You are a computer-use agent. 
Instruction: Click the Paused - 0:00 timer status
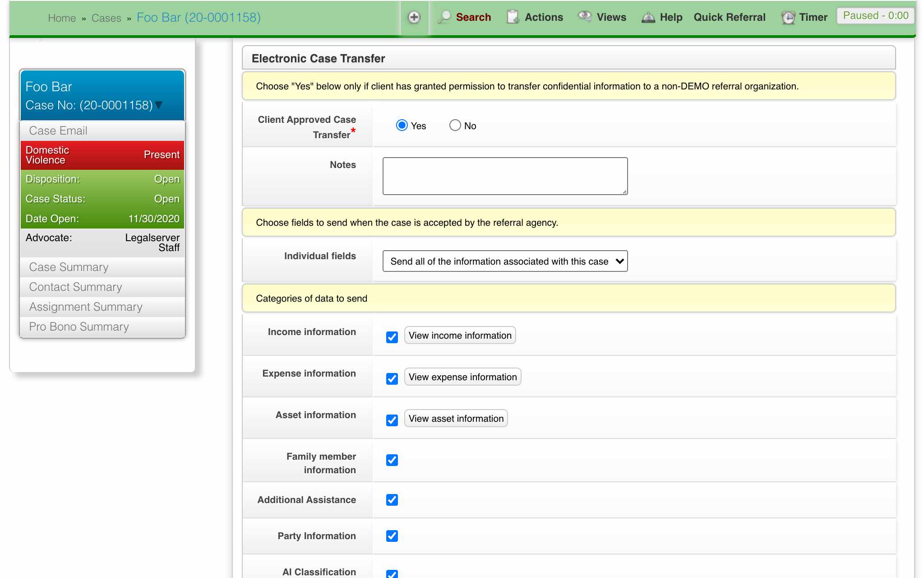(x=876, y=16)
